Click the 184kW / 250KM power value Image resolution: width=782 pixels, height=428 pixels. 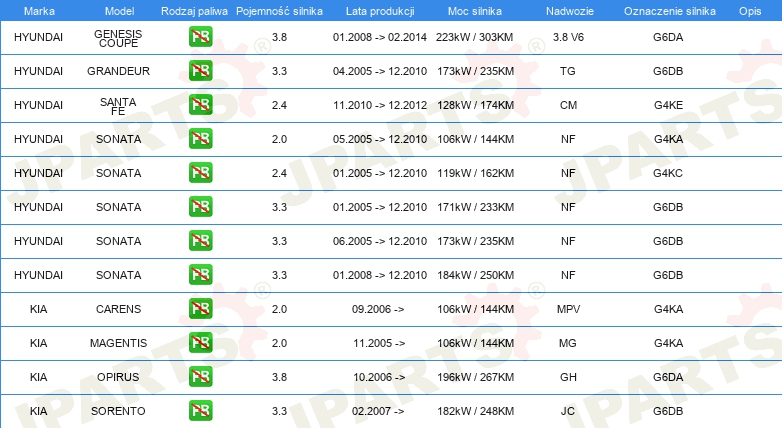click(x=475, y=275)
